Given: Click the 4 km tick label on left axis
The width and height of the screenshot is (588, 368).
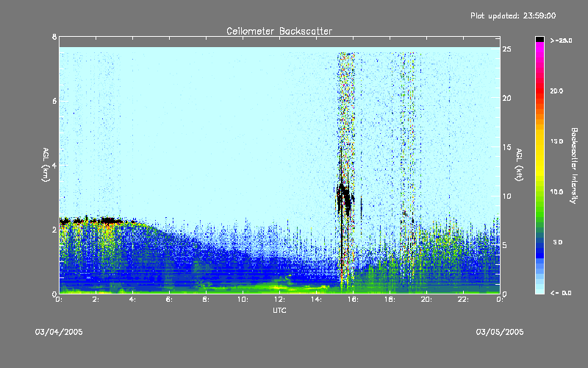Looking at the screenshot, I should click(x=54, y=165).
